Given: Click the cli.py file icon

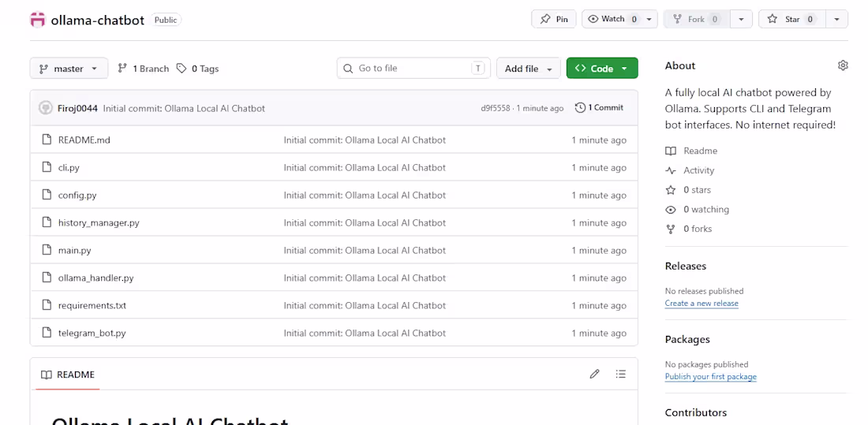Looking at the screenshot, I should coord(47,168).
